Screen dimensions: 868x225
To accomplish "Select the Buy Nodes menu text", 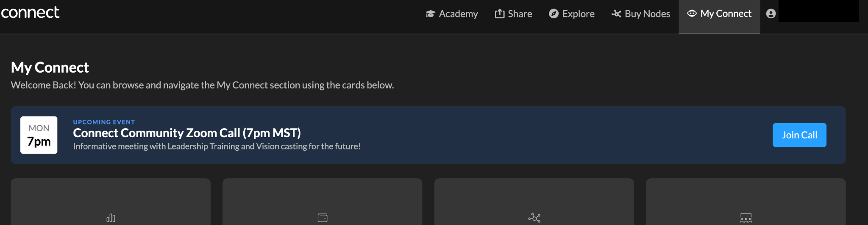I will (647, 14).
